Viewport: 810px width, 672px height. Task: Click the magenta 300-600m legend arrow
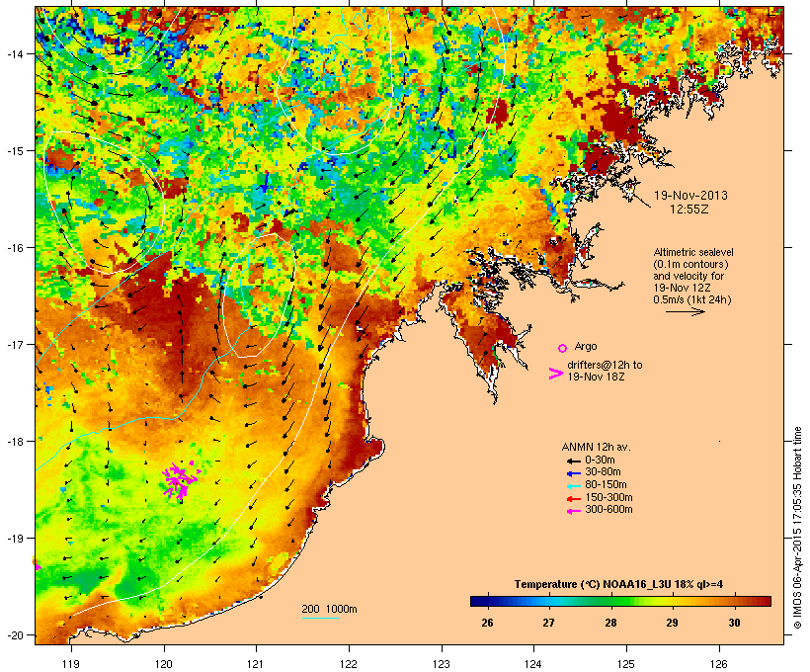pyautogui.click(x=573, y=511)
